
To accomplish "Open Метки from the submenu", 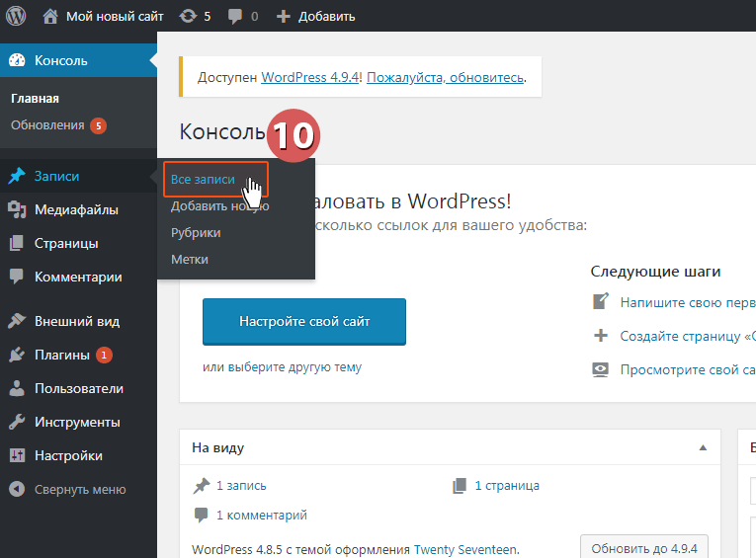I will click(x=190, y=259).
